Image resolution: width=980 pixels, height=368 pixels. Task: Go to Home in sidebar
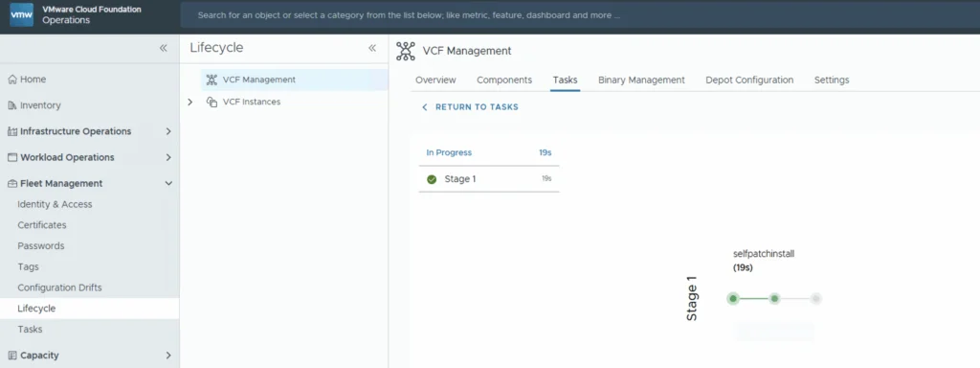tap(33, 80)
